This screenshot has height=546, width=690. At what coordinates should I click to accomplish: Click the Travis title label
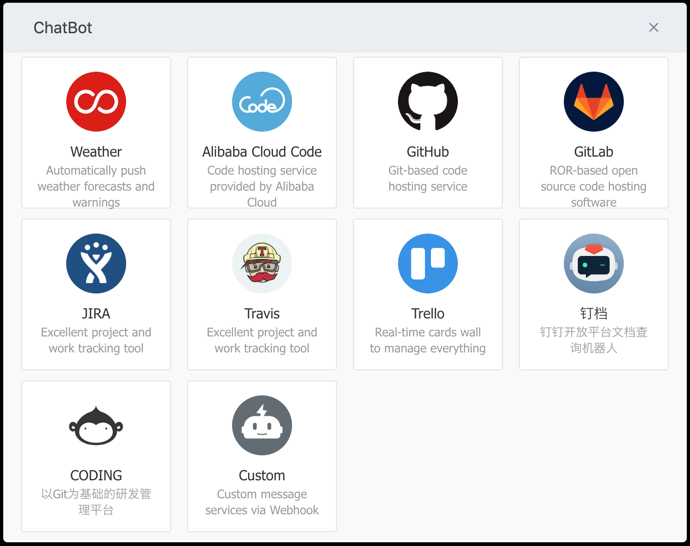tap(262, 314)
